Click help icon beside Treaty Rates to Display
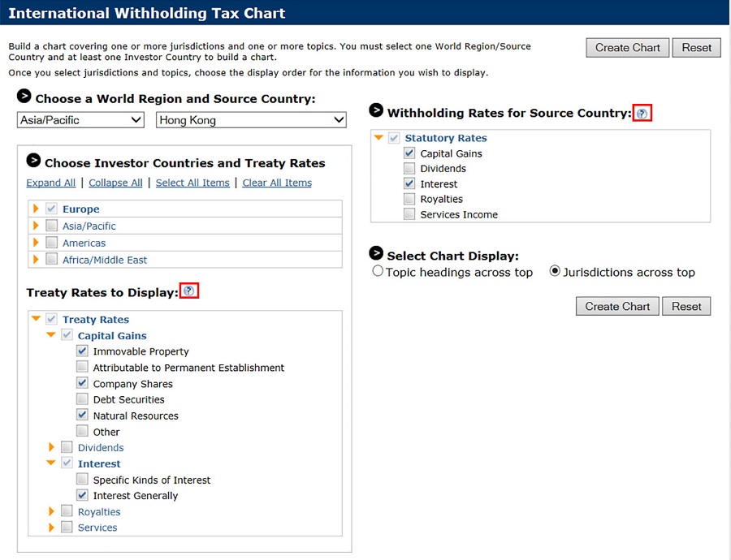This screenshot has width=731, height=560. pyautogui.click(x=189, y=291)
